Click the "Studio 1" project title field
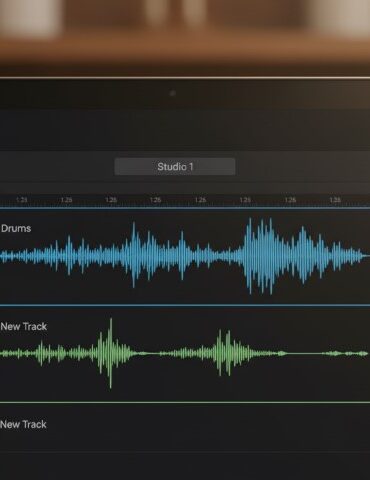The image size is (370, 480). [x=175, y=167]
